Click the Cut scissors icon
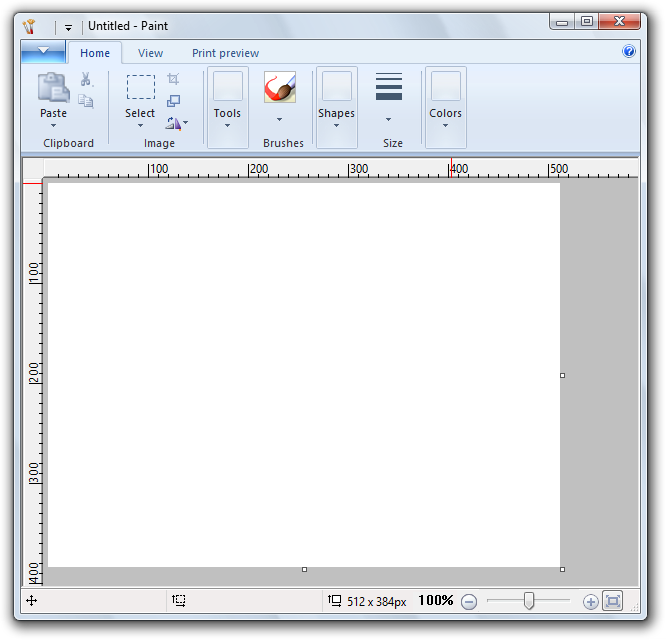666x640 pixels. (86, 79)
